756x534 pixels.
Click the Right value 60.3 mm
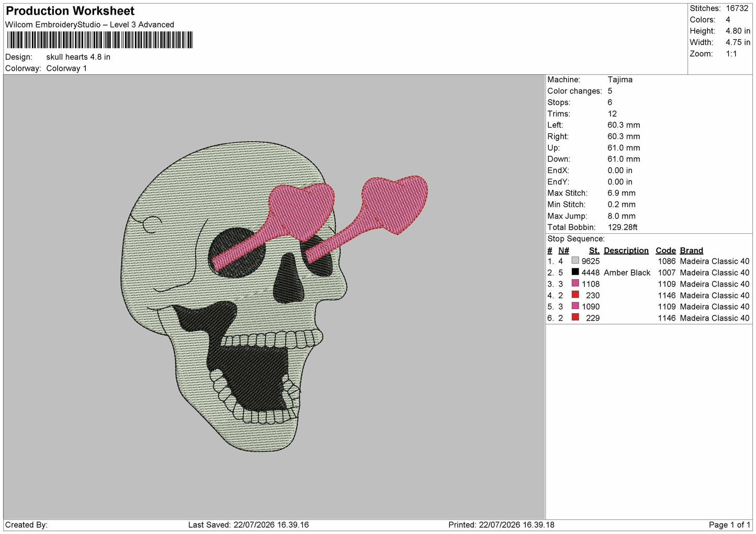coord(624,137)
